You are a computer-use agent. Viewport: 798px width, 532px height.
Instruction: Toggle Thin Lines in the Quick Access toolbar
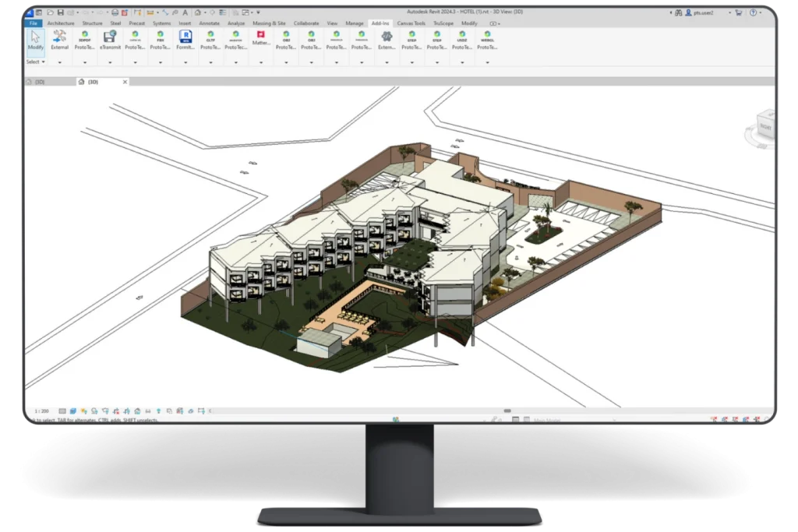pos(222,12)
